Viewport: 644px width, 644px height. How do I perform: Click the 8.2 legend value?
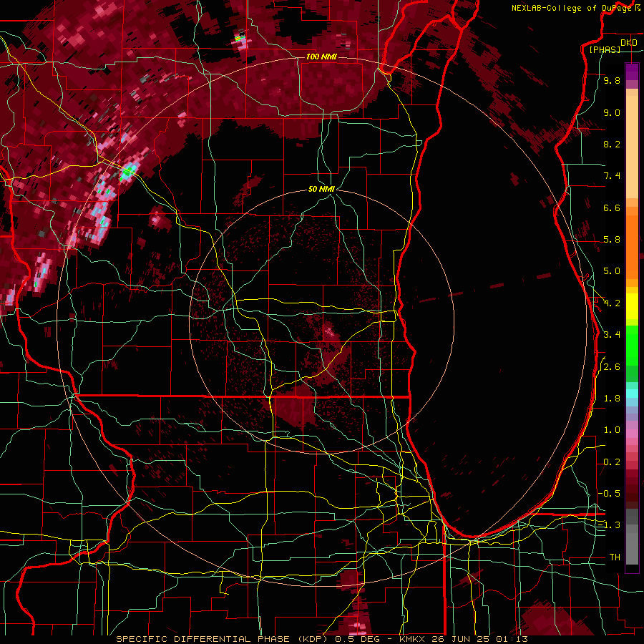pyautogui.click(x=612, y=144)
